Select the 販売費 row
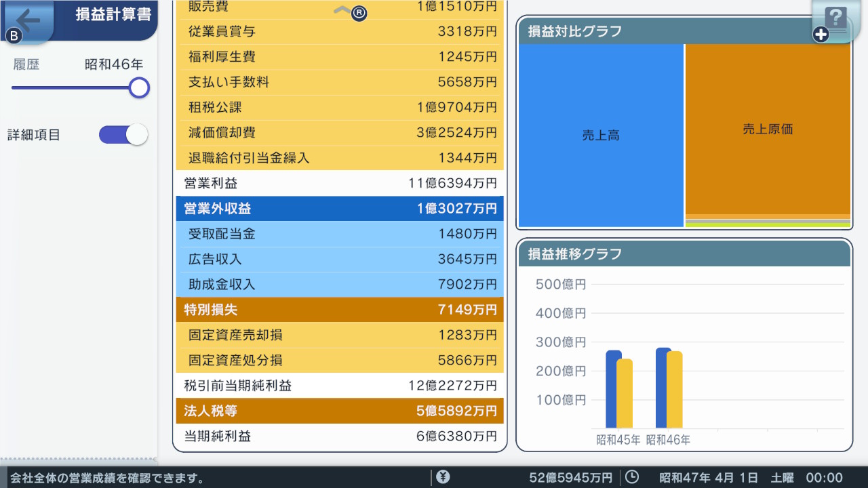 tap(340, 8)
